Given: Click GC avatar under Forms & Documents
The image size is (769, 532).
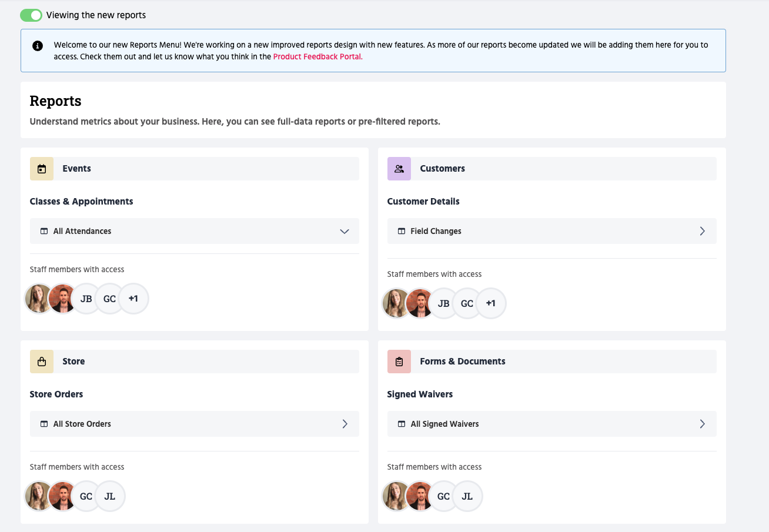Looking at the screenshot, I should pyautogui.click(x=443, y=496).
